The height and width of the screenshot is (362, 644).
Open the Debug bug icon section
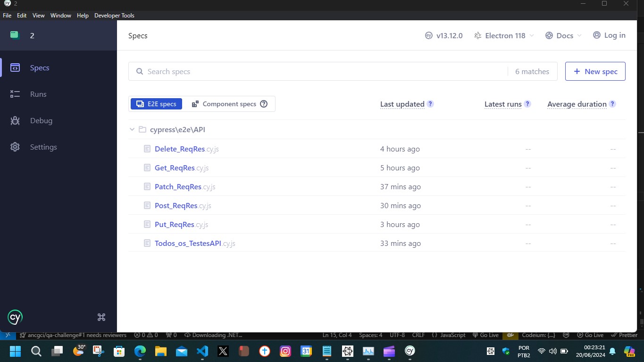pos(15,120)
